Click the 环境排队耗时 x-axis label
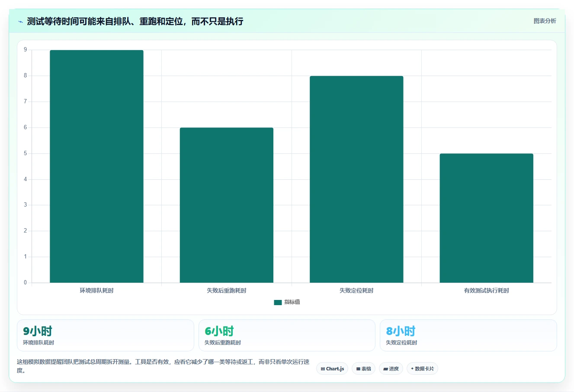 [x=96, y=290]
